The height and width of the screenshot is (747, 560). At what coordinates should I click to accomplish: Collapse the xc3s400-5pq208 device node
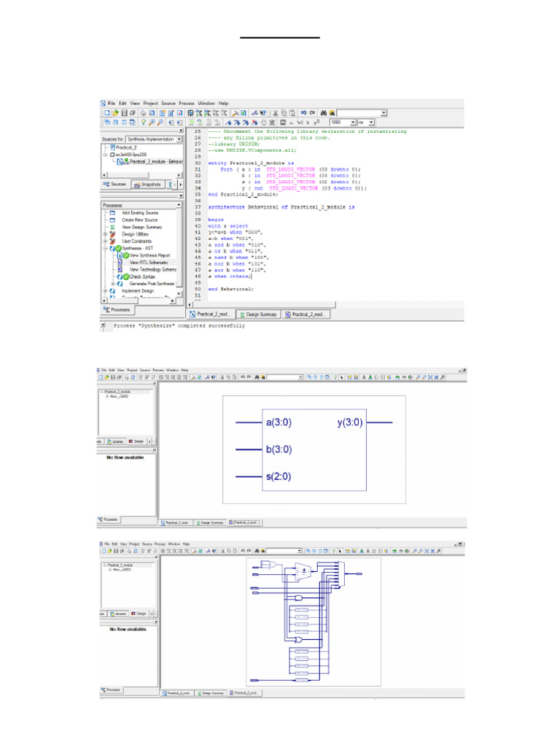pyautogui.click(x=106, y=155)
